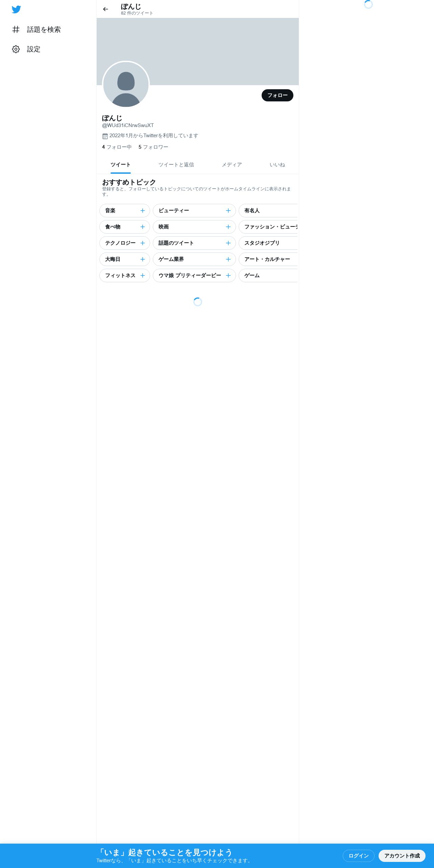Click the calendar join-date icon

pyautogui.click(x=105, y=136)
